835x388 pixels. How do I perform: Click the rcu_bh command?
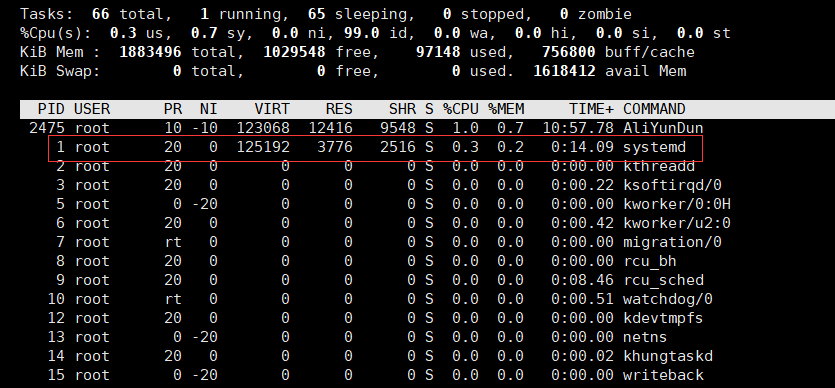click(x=650, y=261)
